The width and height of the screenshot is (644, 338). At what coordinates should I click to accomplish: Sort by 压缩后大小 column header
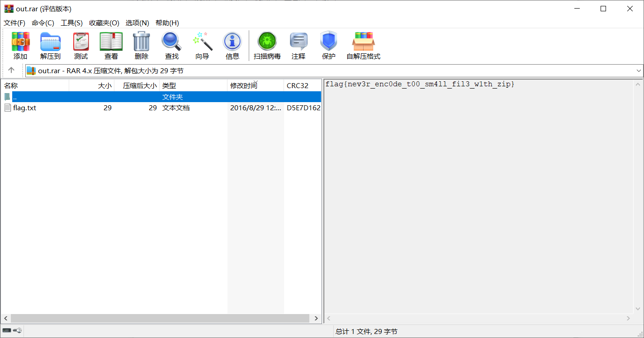click(x=137, y=85)
